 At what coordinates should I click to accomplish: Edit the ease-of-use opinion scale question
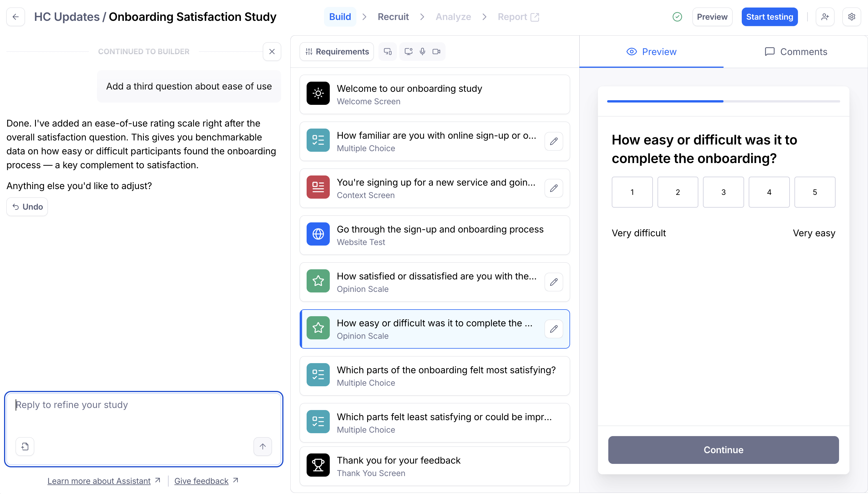click(554, 329)
